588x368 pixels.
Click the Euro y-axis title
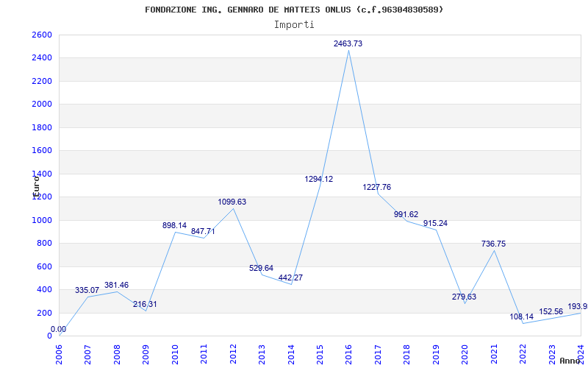tap(36, 187)
